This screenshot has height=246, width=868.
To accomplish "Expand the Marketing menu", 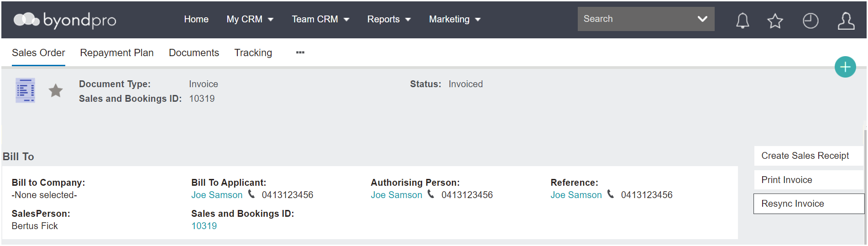I will tap(455, 19).
